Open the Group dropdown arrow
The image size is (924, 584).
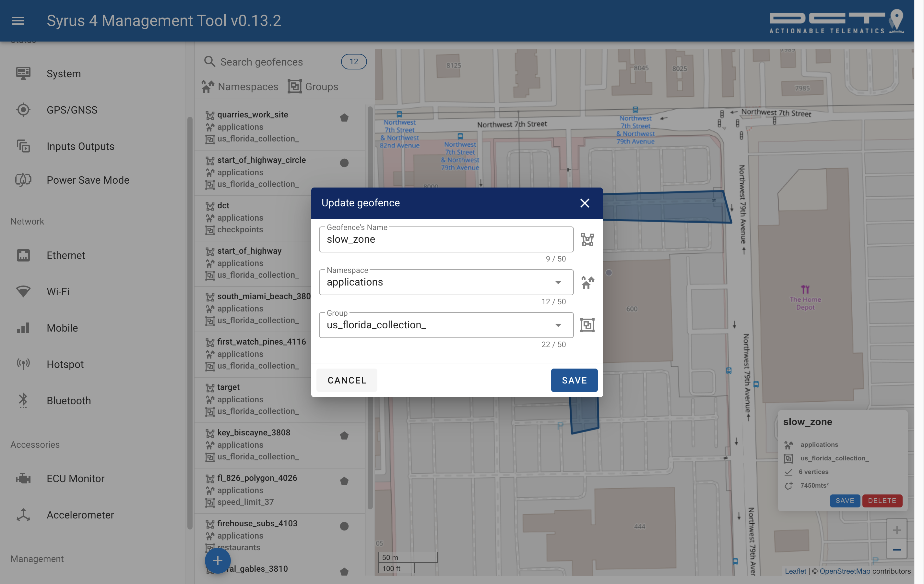[x=558, y=325]
